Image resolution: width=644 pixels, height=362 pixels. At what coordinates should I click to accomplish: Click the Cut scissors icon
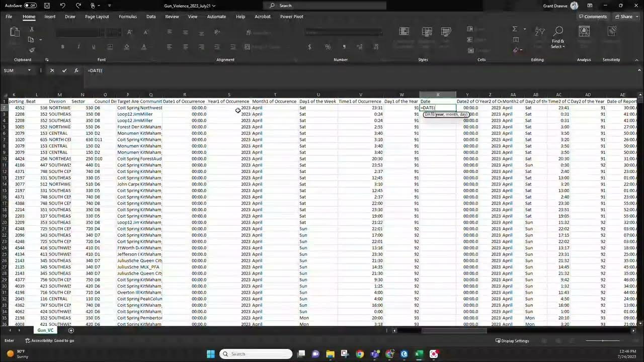31,30
